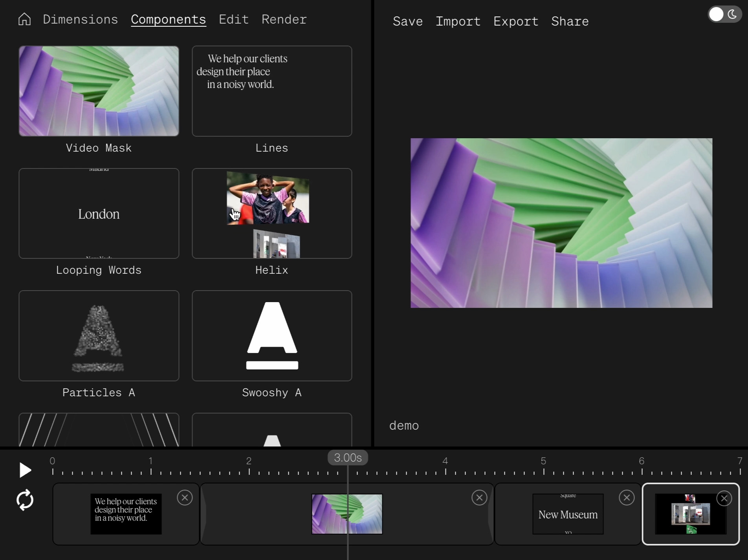Remove the Helix clip from timeline
The width and height of the screenshot is (748, 560).
724,498
